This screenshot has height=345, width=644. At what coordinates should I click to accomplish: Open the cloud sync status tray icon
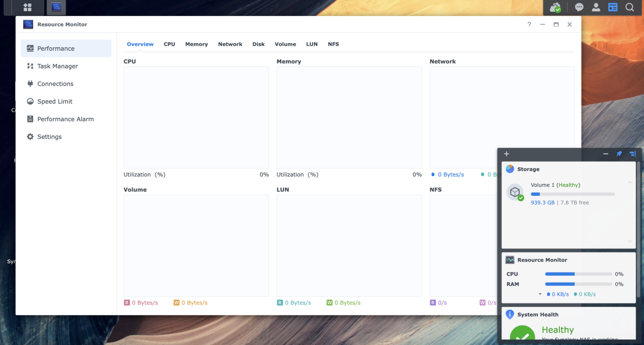pos(555,8)
